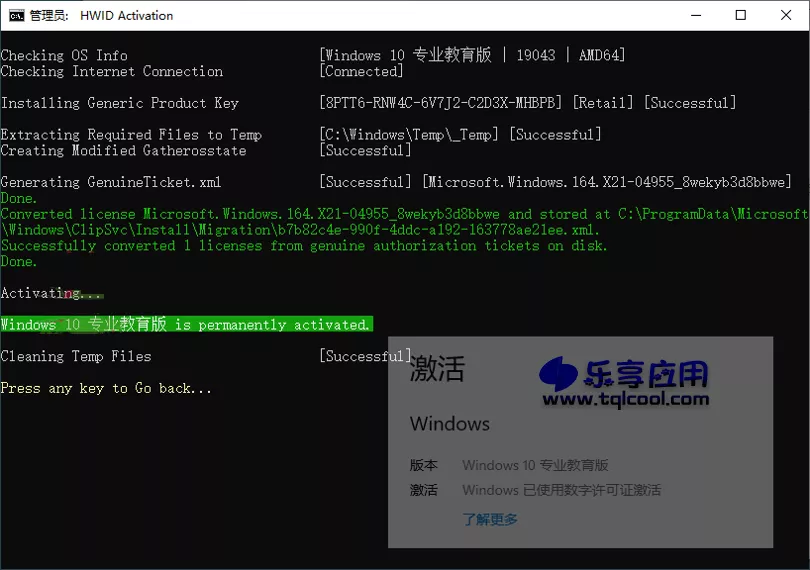Click '[Successful]' after the [Retail] text
The image size is (810, 570).
pos(690,103)
